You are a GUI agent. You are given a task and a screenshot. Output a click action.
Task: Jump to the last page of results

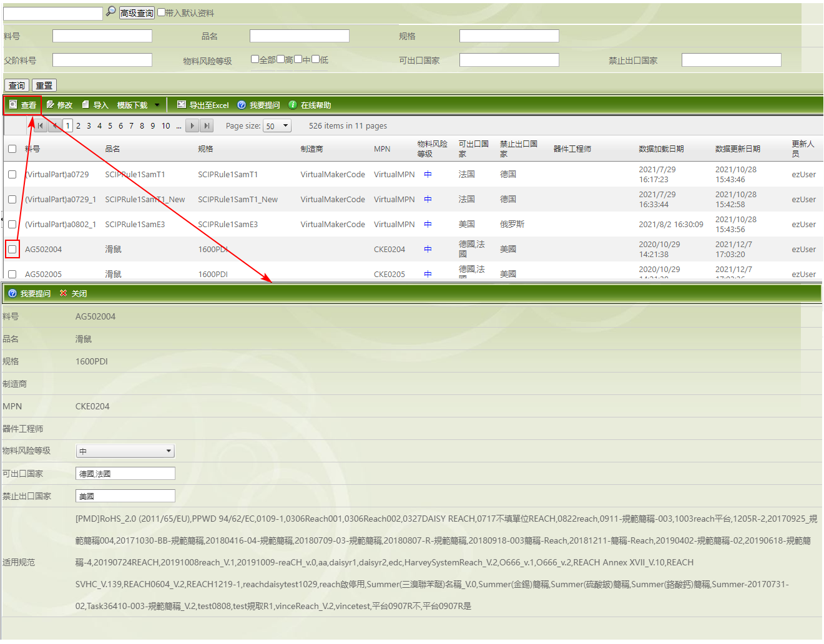tap(207, 125)
